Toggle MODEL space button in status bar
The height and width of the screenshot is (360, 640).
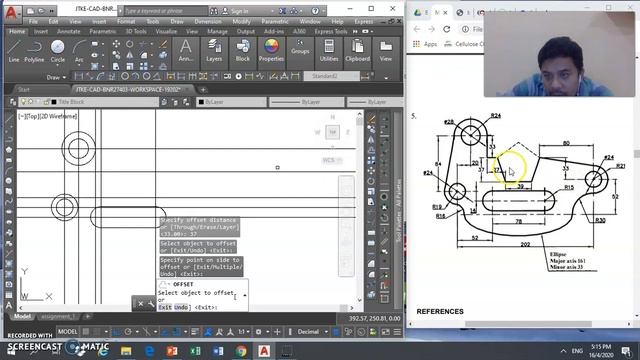click(x=67, y=332)
